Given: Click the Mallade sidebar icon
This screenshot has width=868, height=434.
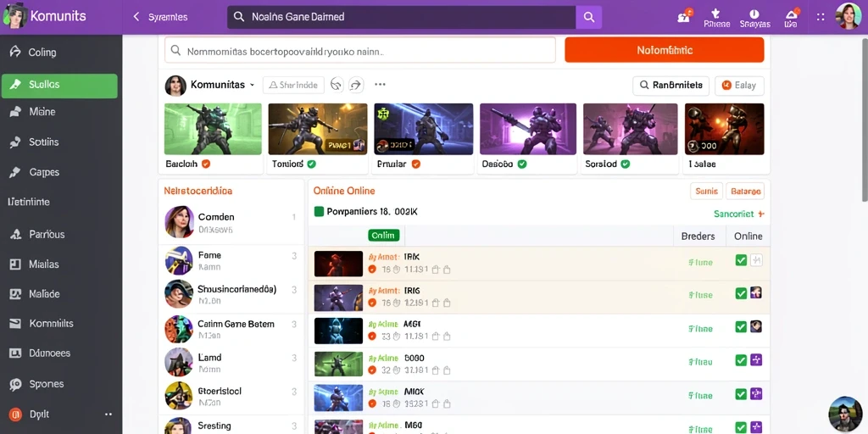Looking at the screenshot, I should click(x=15, y=294).
